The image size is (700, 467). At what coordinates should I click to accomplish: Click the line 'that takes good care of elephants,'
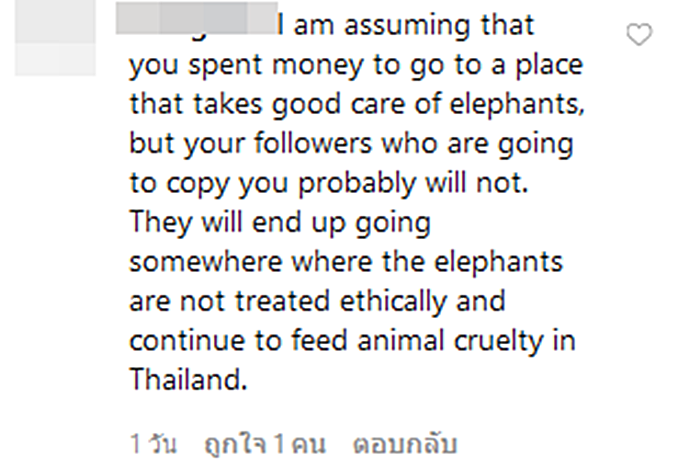click(x=357, y=105)
